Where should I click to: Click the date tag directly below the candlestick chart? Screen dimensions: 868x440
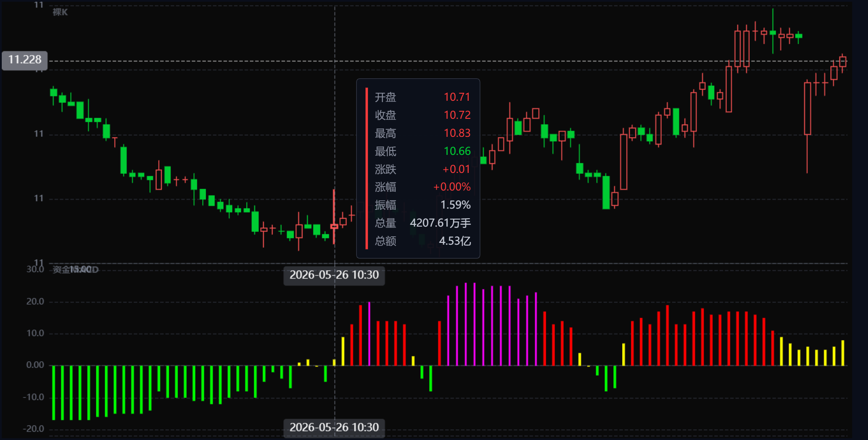pos(334,275)
